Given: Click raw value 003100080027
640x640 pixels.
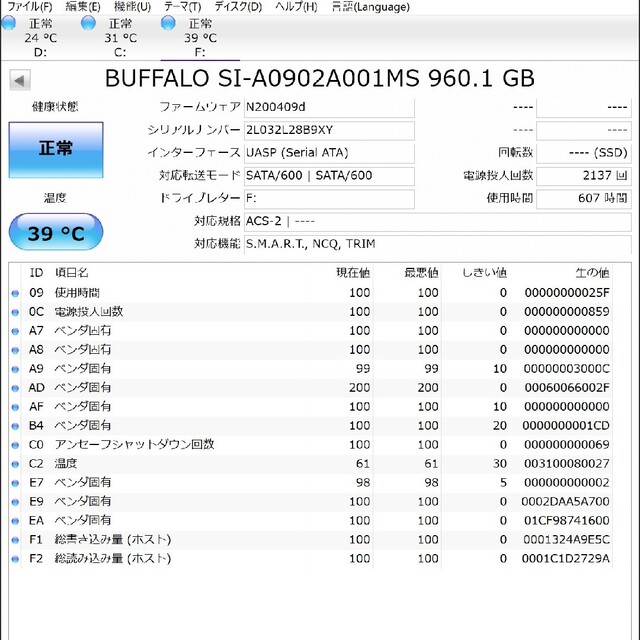Looking at the screenshot, I should [x=567, y=464].
